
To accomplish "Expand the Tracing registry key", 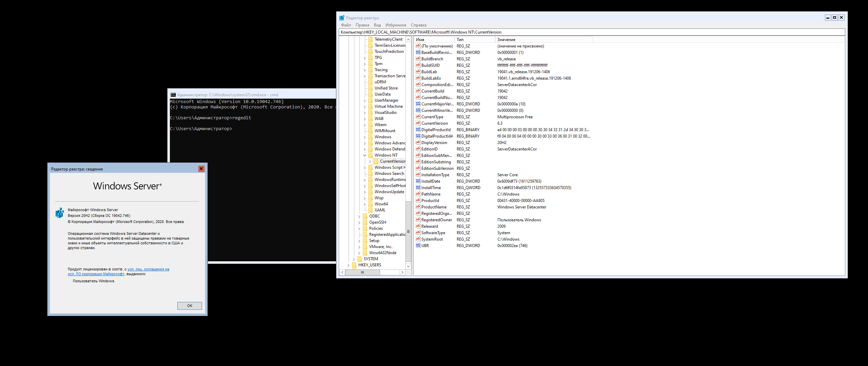I will coord(365,70).
